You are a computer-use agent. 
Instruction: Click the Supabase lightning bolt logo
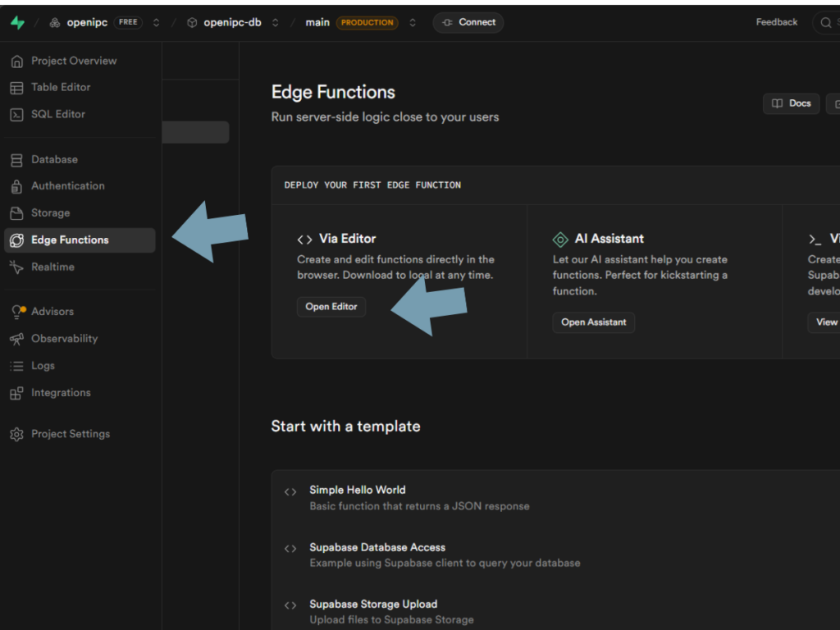[18, 22]
